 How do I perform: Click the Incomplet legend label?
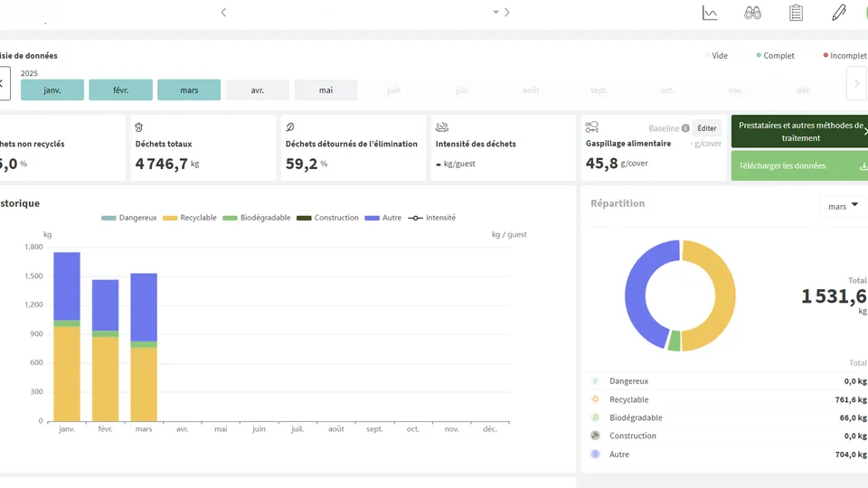click(x=848, y=55)
